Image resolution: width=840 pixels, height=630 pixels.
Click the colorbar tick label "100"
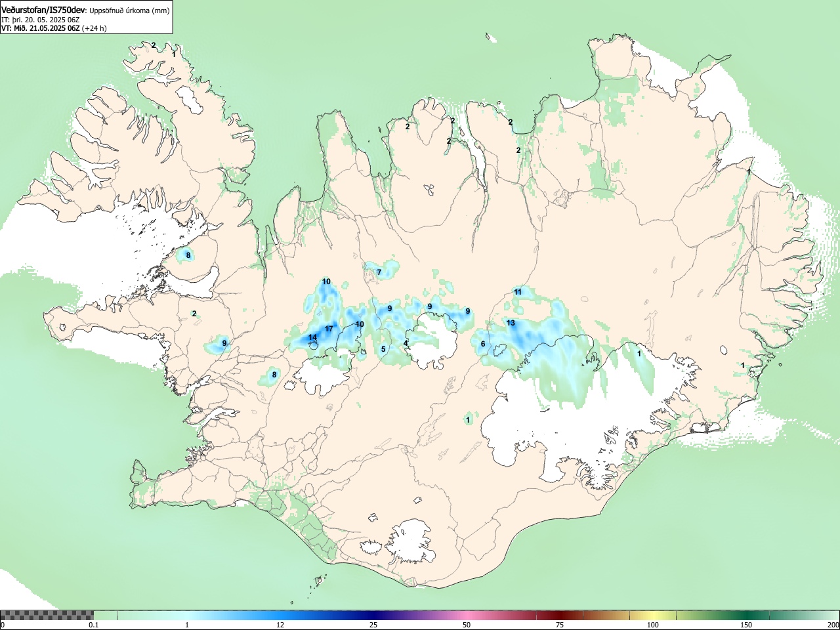pyautogui.click(x=653, y=625)
